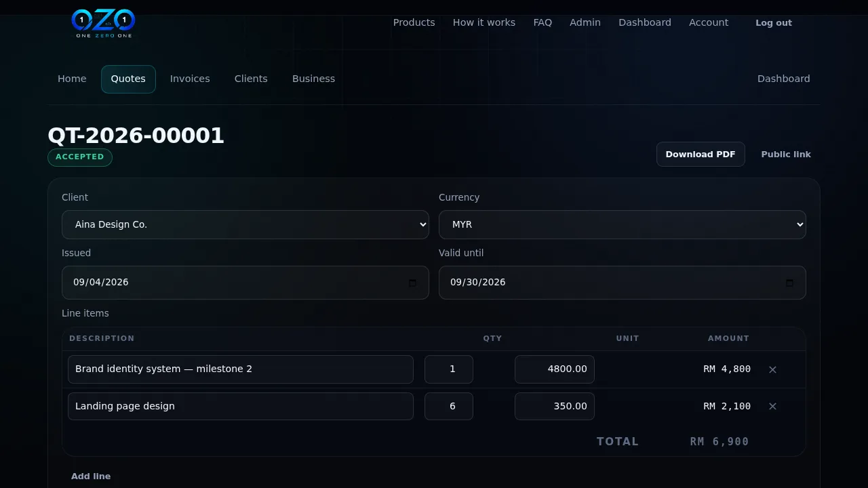Click the Landing page design description field
The height and width of the screenshot is (488, 868).
pos(241,406)
